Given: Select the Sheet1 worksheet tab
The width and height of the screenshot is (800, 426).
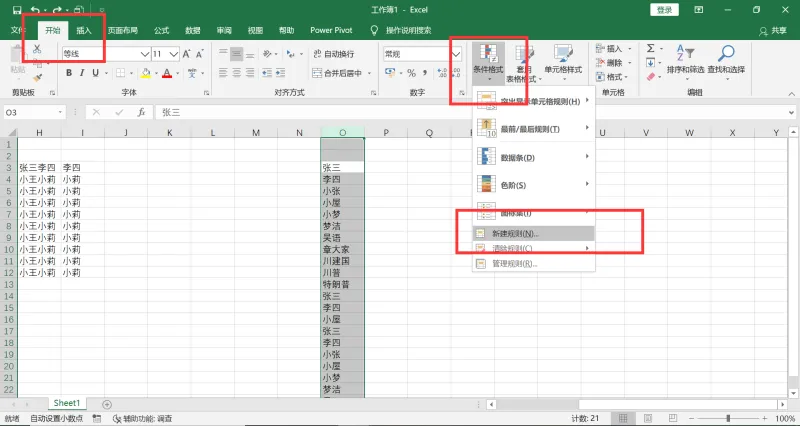Looking at the screenshot, I should [67, 403].
